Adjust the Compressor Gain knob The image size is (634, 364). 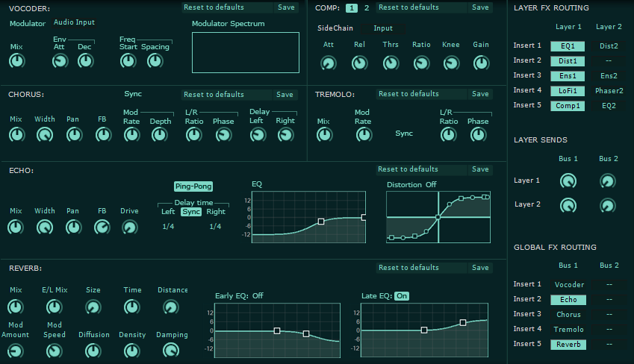[x=481, y=63]
